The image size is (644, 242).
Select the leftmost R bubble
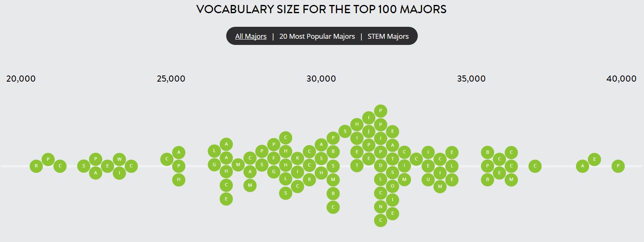tap(36, 166)
